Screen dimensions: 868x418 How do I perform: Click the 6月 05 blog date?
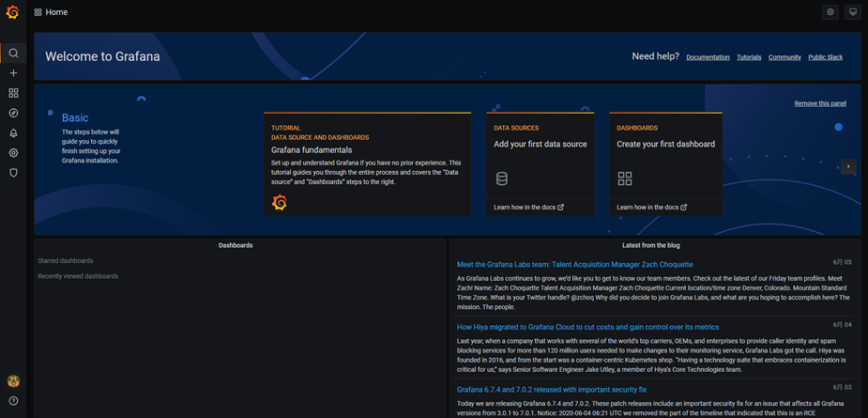(843, 262)
